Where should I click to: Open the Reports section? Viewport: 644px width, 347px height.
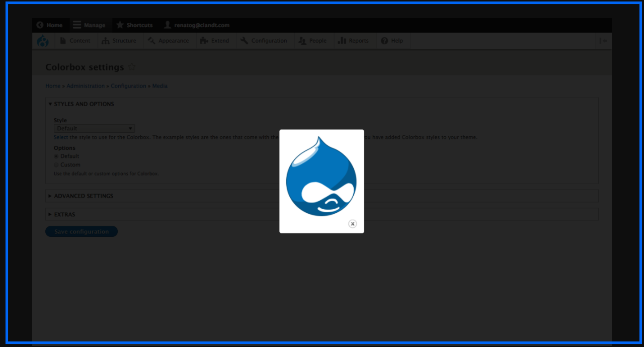point(353,41)
